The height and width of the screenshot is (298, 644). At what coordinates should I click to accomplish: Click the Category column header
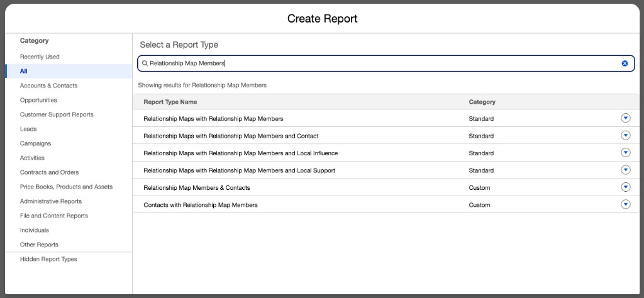(482, 102)
